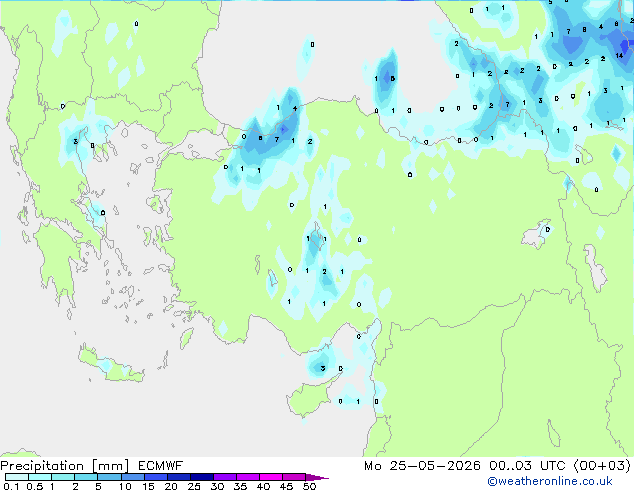The width and height of the screenshot is (634, 490).
Task: Select the 25–30 mm dark navy legend swatch
Action: (x=201, y=477)
